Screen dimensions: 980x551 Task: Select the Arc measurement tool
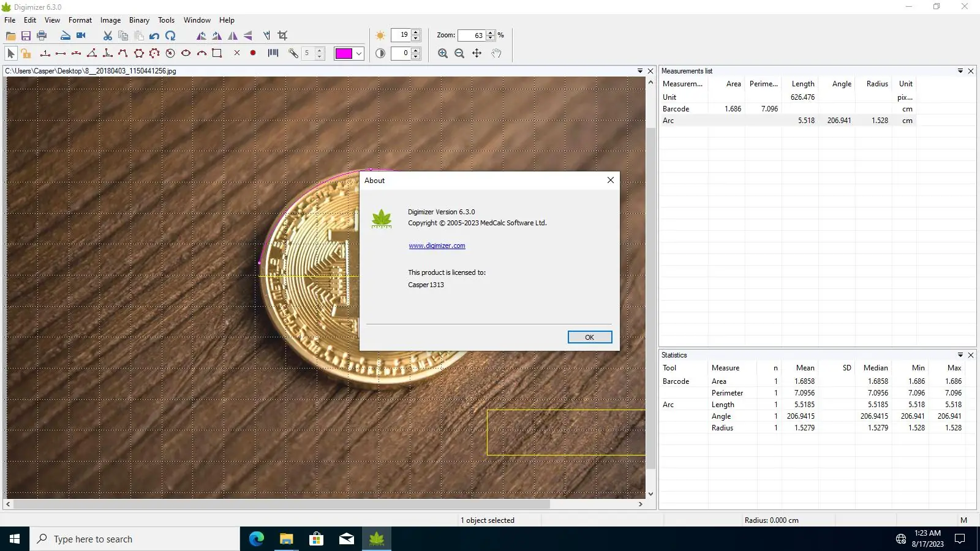coord(202,53)
